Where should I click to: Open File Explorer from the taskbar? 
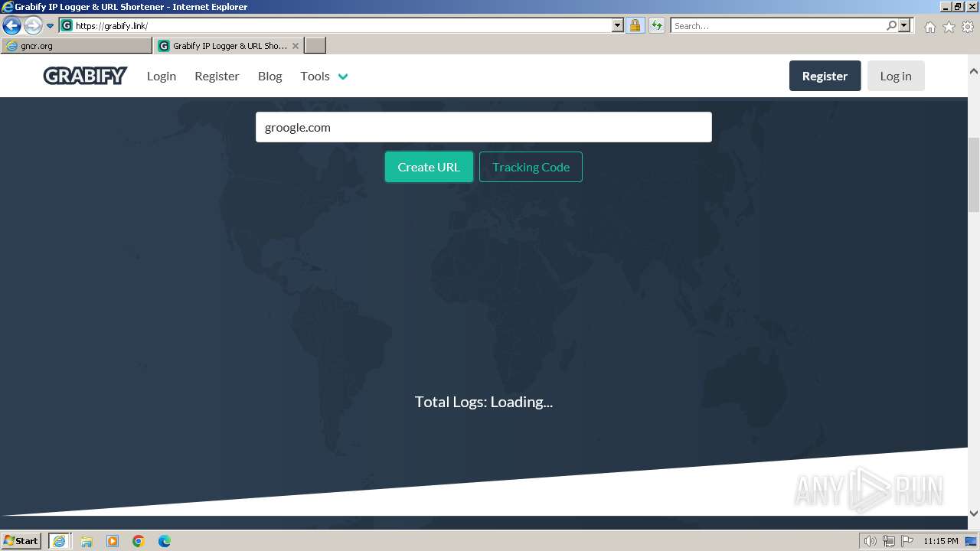coord(87,541)
